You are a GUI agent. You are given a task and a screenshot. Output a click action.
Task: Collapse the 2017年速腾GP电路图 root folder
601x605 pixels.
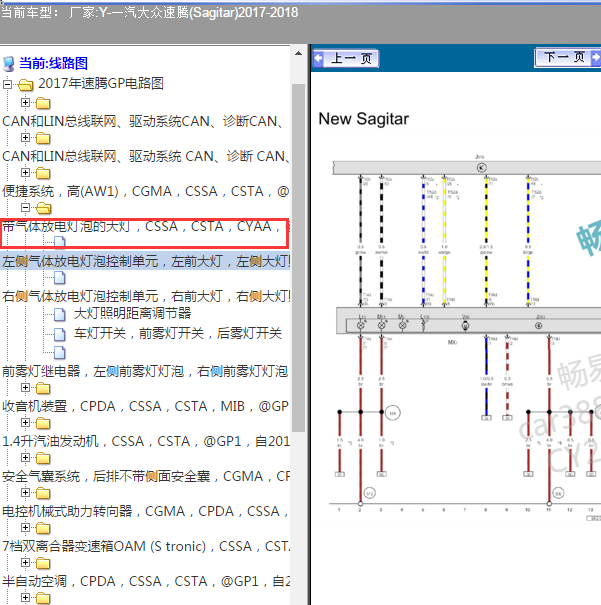(x=7, y=84)
